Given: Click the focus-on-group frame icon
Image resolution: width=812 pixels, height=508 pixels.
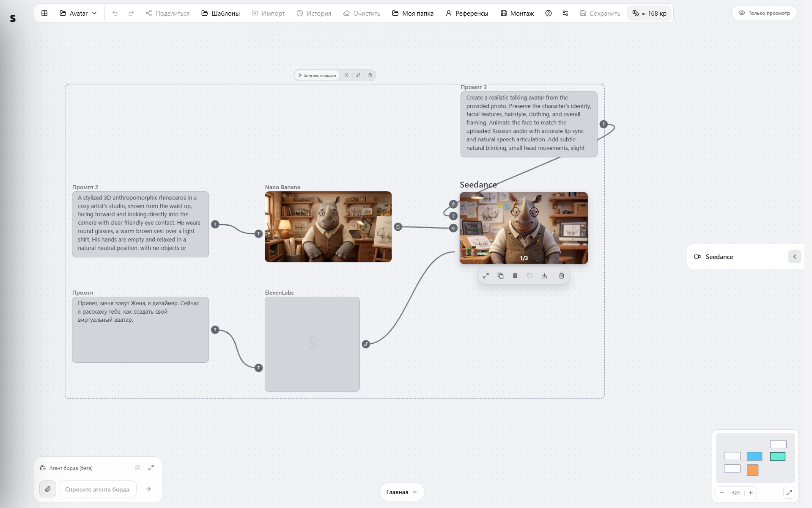Looking at the screenshot, I should (x=346, y=75).
